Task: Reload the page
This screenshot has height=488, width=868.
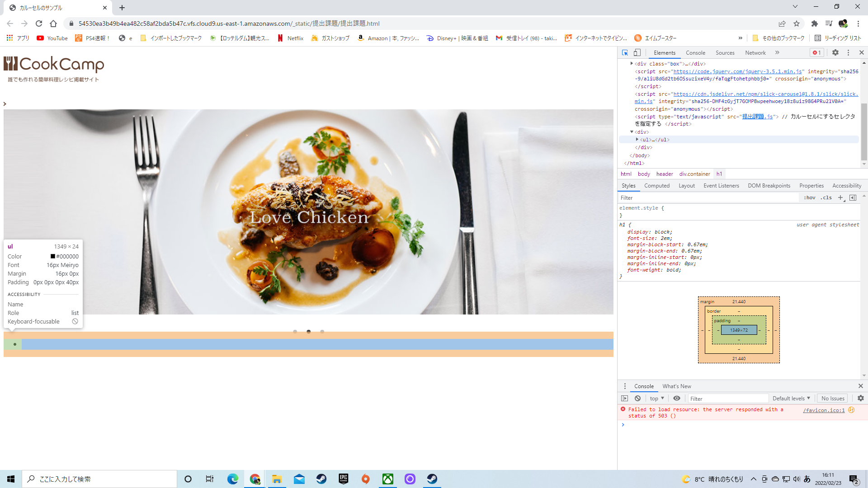Action: (x=39, y=23)
